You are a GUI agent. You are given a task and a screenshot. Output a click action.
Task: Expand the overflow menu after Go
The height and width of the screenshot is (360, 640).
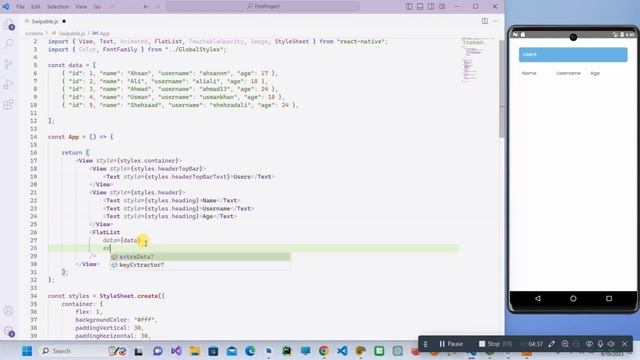pyautogui.click(x=112, y=7)
